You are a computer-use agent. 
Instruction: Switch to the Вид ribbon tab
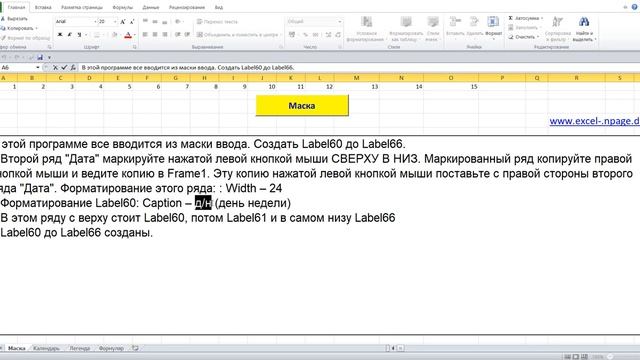[218, 7]
